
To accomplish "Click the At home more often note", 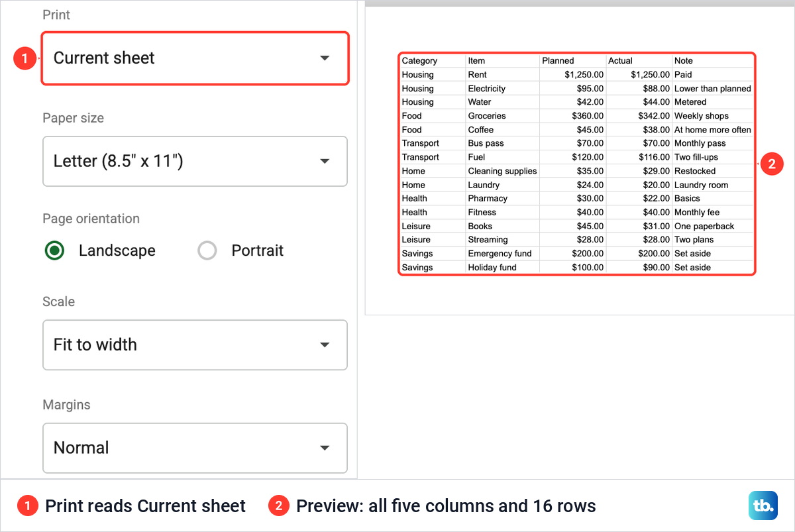I will coord(713,130).
